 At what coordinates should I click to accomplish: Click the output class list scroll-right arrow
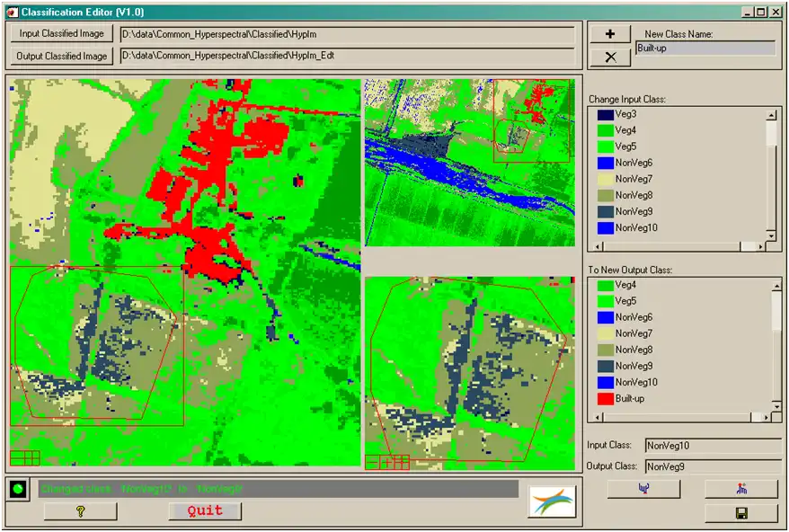pos(767,417)
